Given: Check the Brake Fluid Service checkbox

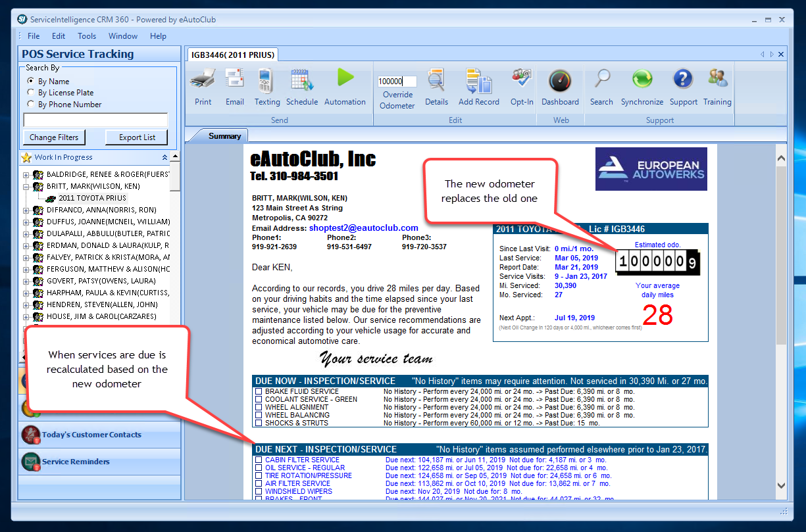Looking at the screenshot, I should (259, 391).
